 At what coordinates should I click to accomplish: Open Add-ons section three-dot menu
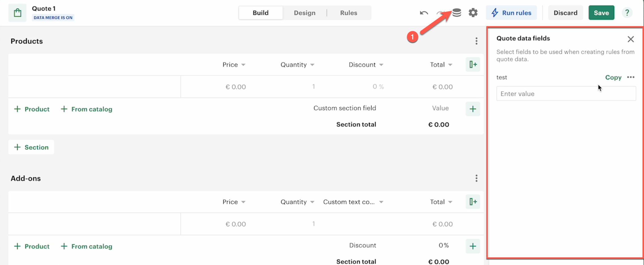point(476,178)
